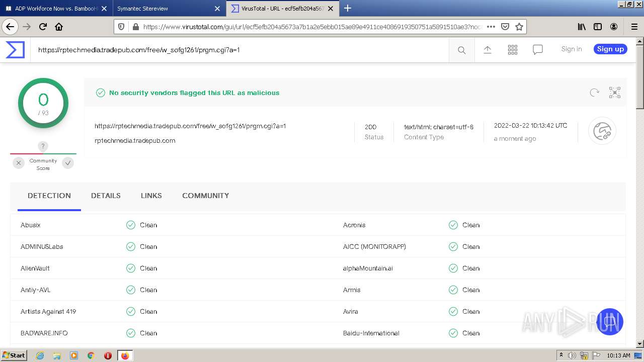Click the AlienVault vendor name
644x362 pixels.
coord(35,268)
